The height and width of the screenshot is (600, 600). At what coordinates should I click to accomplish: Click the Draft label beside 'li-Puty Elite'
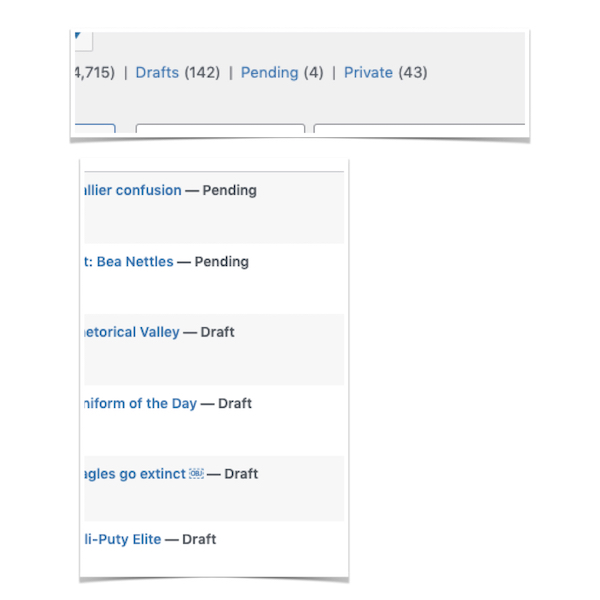[x=199, y=539]
